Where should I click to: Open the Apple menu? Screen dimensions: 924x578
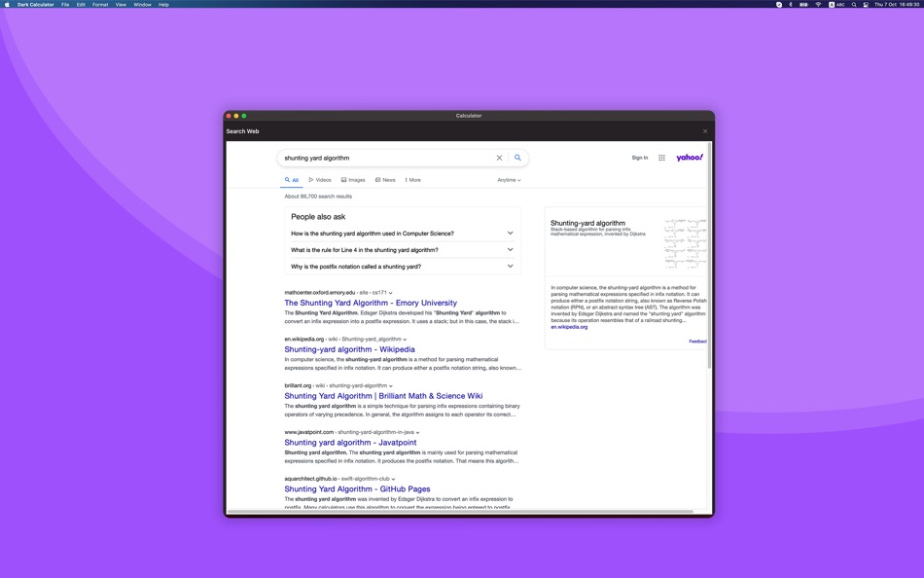pyautogui.click(x=7, y=4)
